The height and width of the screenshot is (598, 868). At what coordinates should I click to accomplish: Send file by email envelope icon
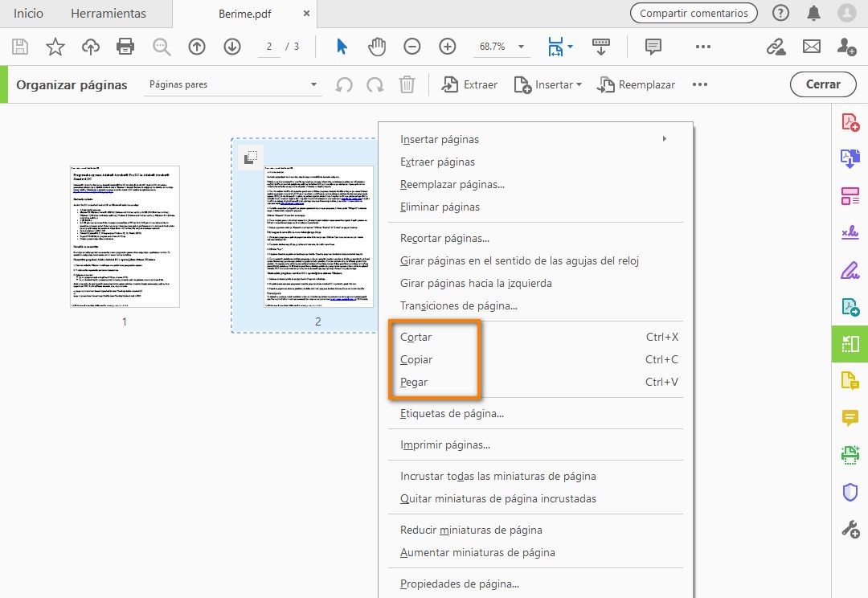pyautogui.click(x=812, y=47)
